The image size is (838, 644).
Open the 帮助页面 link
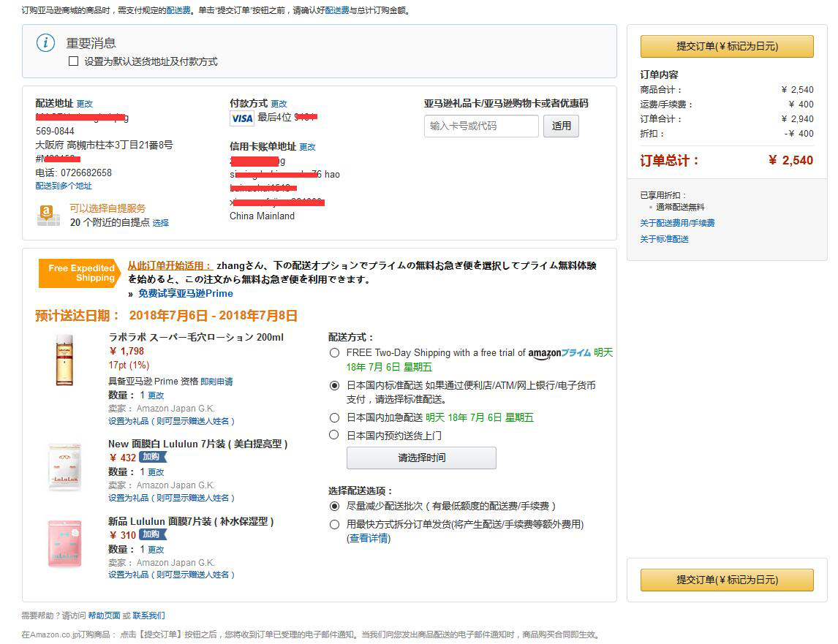click(105, 615)
